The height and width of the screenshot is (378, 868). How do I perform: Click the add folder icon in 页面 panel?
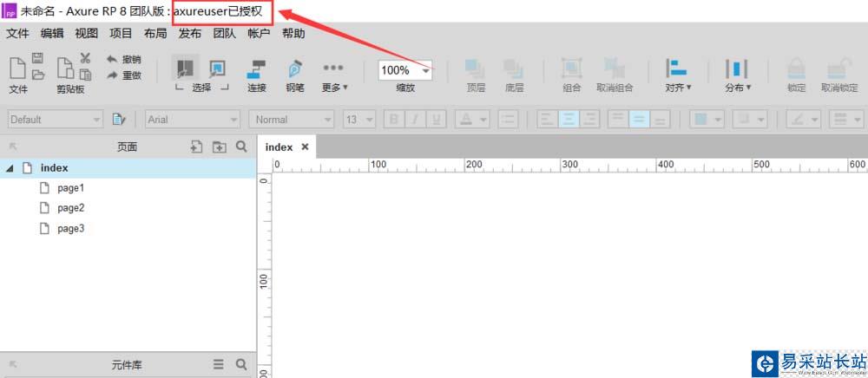point(220,147)
